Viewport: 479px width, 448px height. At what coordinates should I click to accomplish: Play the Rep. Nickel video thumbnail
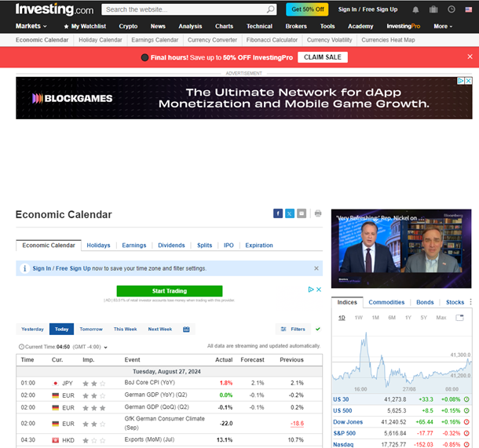pyautogui.click(x=401, y=249)
